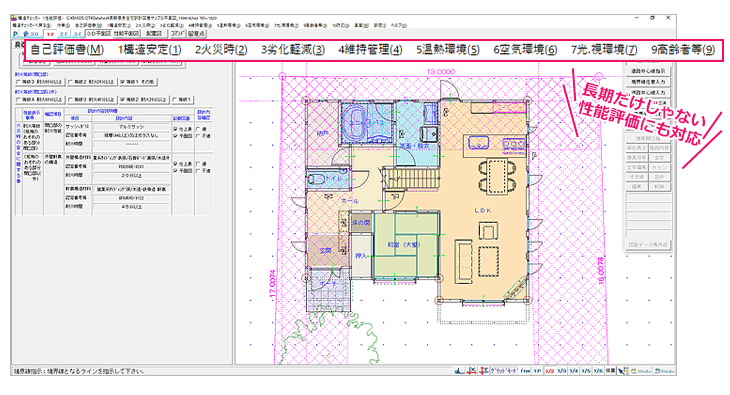Click the 境界線任意入力 button
This screenshot has height=395, width=730.
point(648,82)
